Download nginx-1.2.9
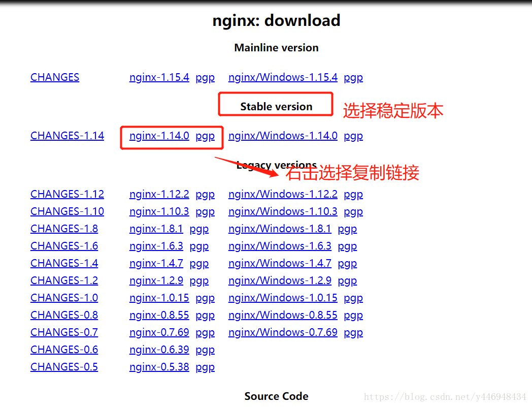 pos(156,281)
